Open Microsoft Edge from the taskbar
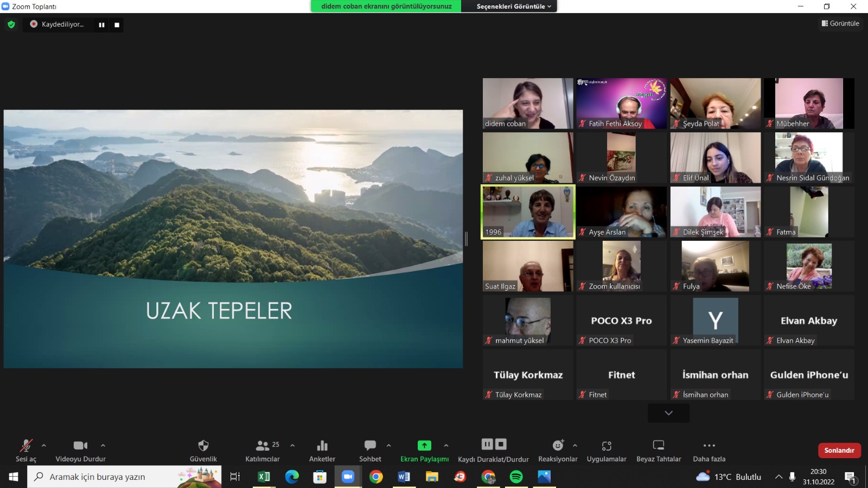 click(292, 477)
